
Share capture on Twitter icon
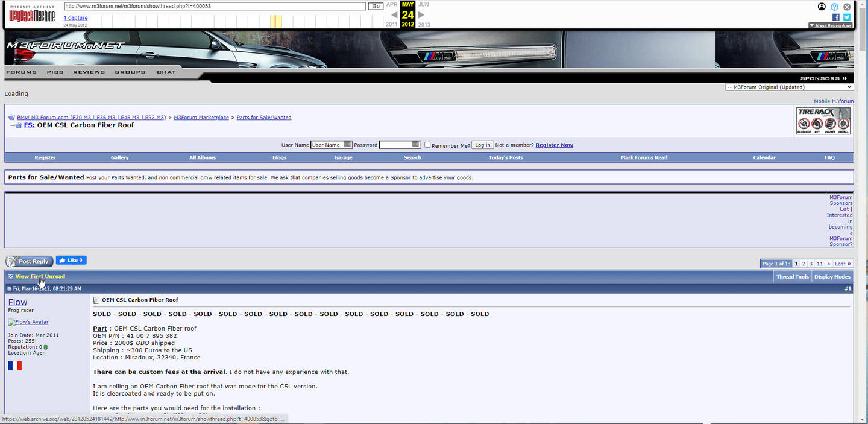pos(847,17)
